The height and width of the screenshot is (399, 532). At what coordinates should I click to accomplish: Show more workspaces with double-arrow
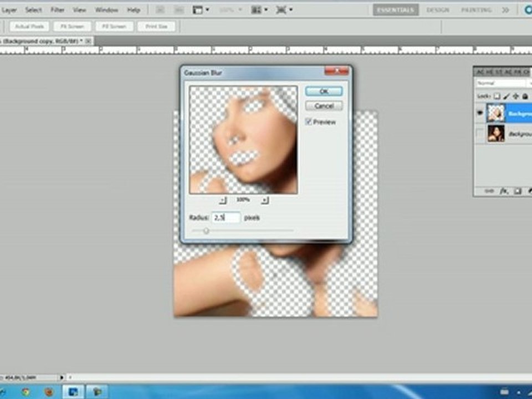505,10
